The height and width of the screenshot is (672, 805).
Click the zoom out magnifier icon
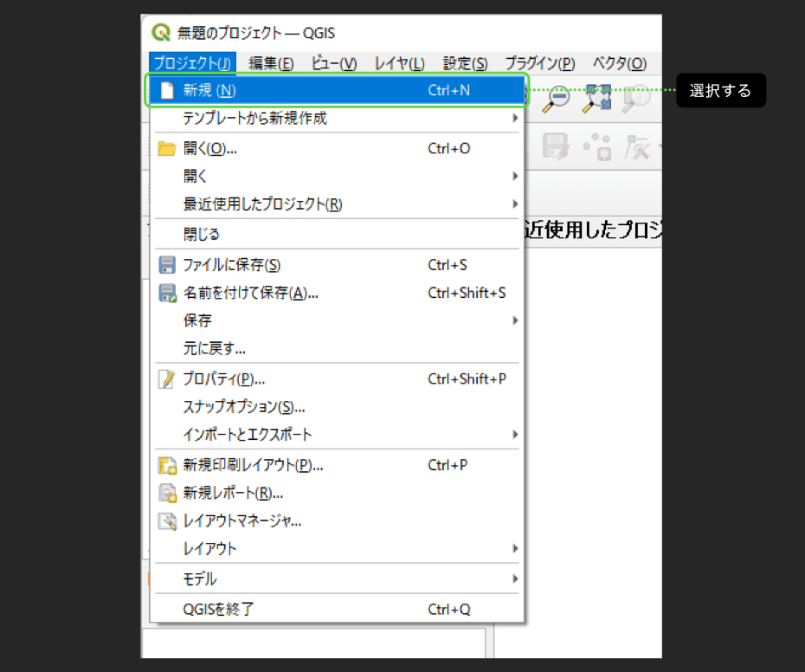(557, 99)
